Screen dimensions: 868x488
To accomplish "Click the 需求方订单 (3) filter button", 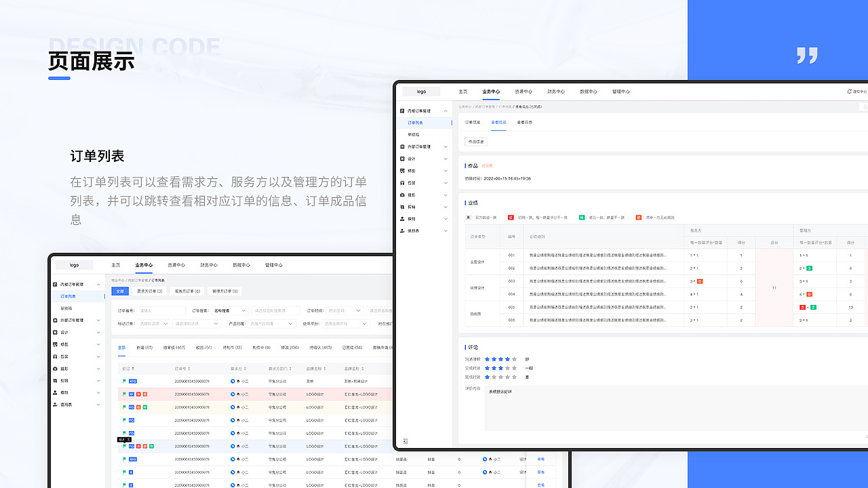I will [x=149, y=291].
